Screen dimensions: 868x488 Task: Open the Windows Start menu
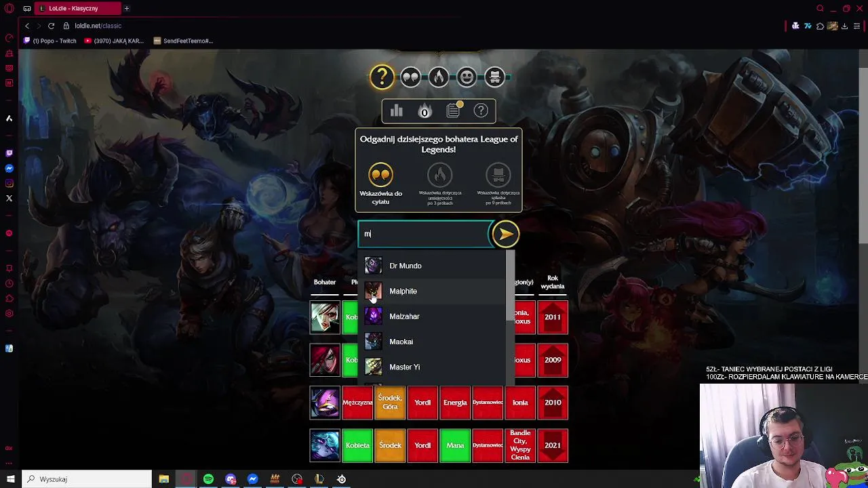pyautogui.click(x=10, y=479)
